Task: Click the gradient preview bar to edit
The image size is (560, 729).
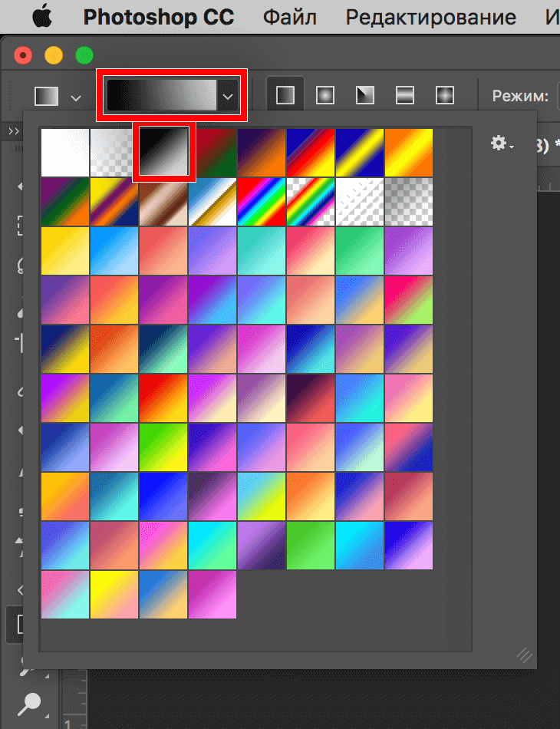Action: point(162,95)
